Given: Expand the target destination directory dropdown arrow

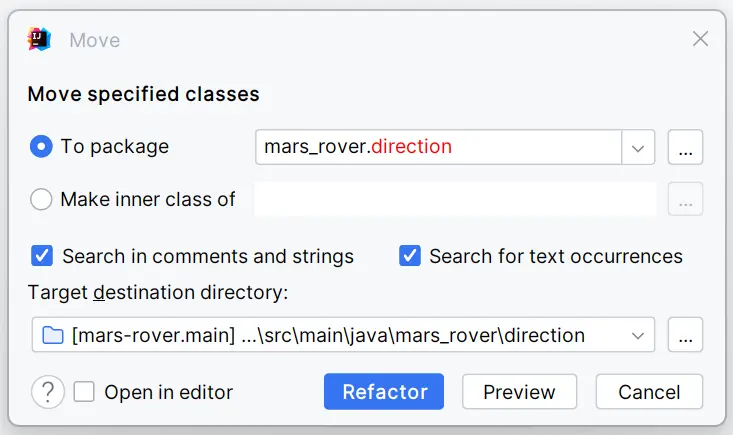Looking at the screenshot, I should click(638, 335).
